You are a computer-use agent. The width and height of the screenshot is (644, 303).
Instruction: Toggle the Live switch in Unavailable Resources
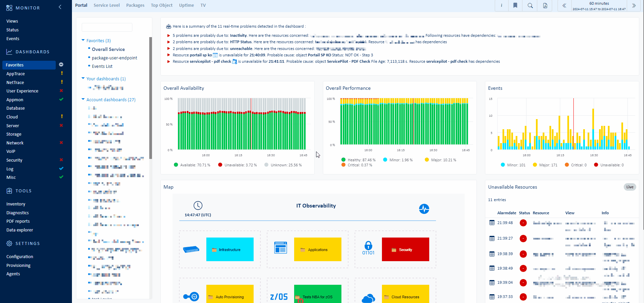pyautogui.click(x=630, y=187)
